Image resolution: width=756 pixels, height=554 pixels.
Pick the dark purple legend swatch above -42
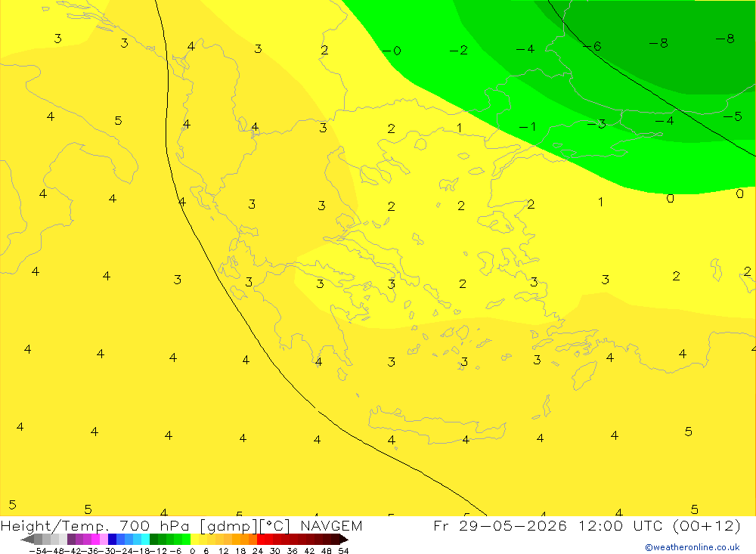[x=71, y=540]
